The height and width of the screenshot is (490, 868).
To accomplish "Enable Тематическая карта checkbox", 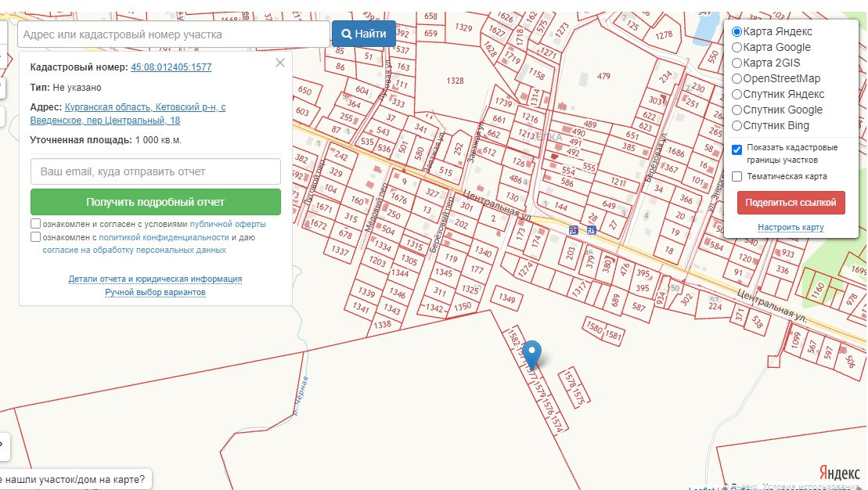I will 737,176.
